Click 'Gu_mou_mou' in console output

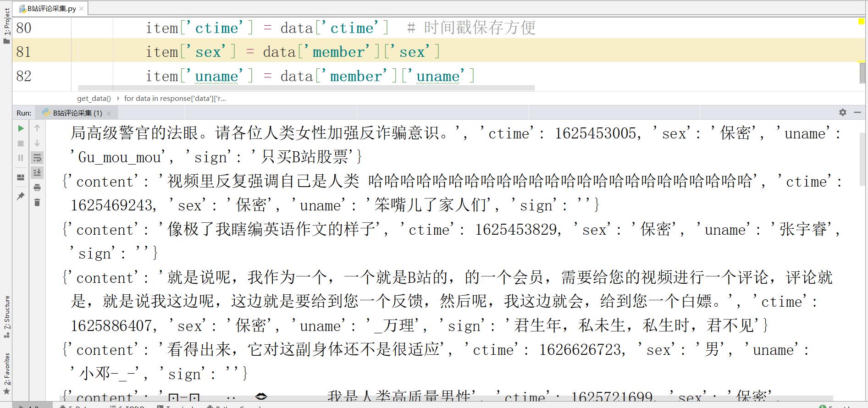[x=119, y=157]
